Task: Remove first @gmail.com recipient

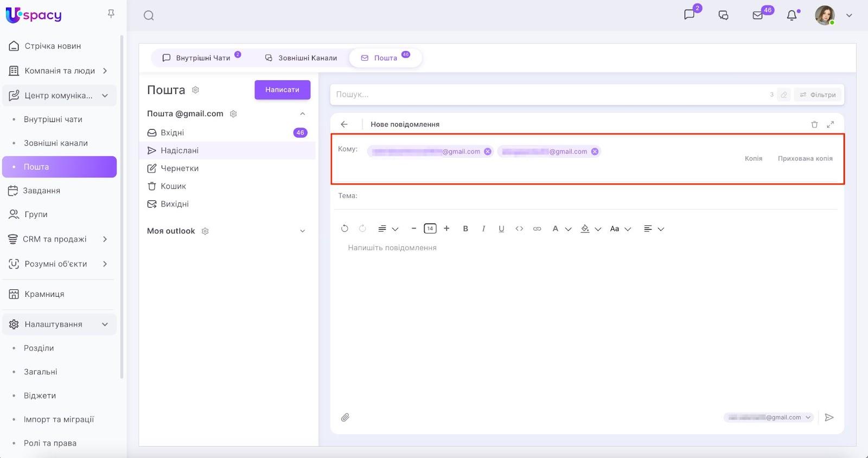Action: pyautogui.click(x=488, y=151)
